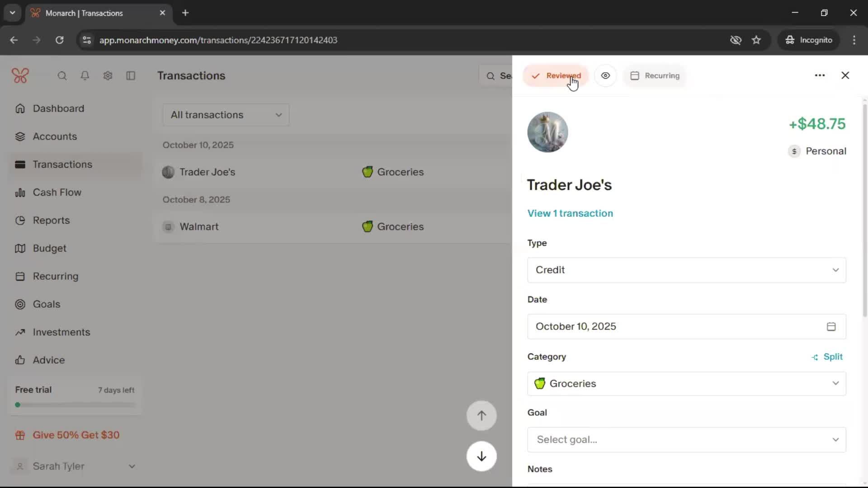This screenshot has width=868, height=488.
Task: Navigate to Cash Flow in sidebar
Action: click(57, 192)
